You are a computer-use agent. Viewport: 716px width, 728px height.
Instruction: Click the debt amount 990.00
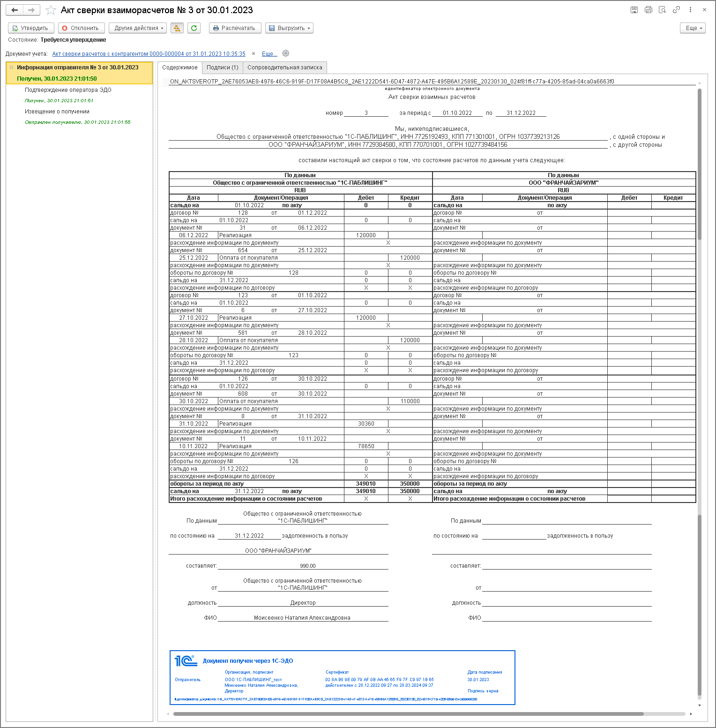(308, 566)
